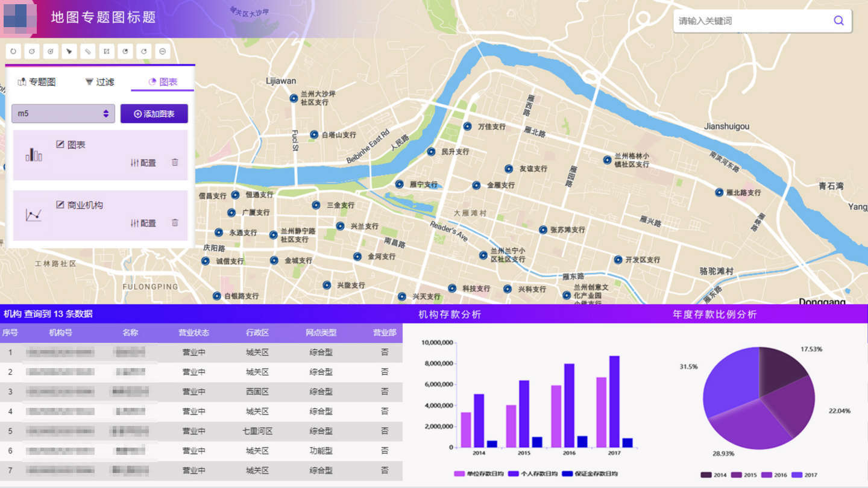868x488 pixels.
Task: Click the 雁北路支行 map marker
Action: point(719,192)
